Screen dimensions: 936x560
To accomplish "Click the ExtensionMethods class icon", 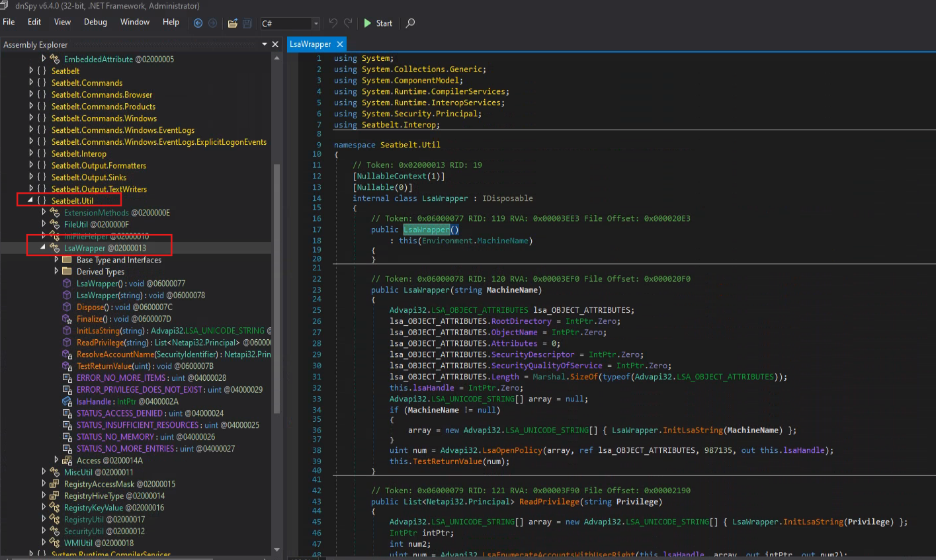I will click(x=55, y=212).
